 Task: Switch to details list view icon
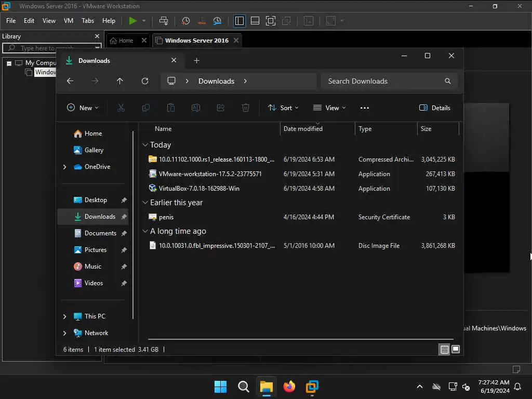(x=444, y=350)
